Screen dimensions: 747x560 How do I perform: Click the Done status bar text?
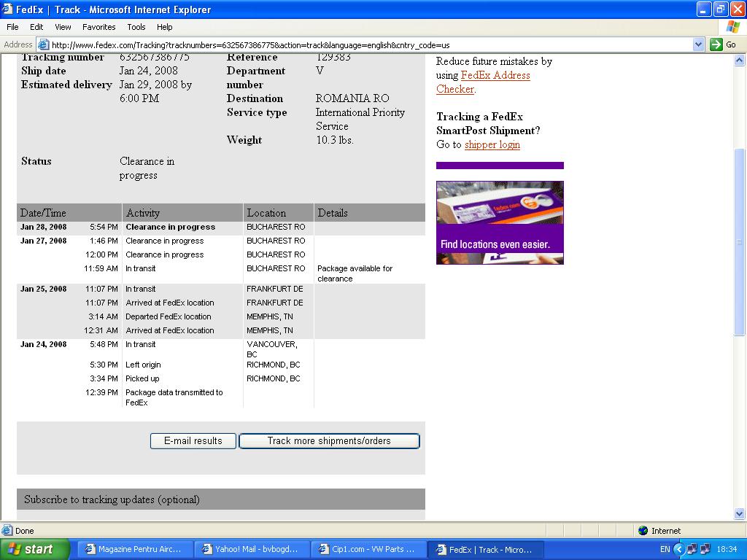pos(24,531)
